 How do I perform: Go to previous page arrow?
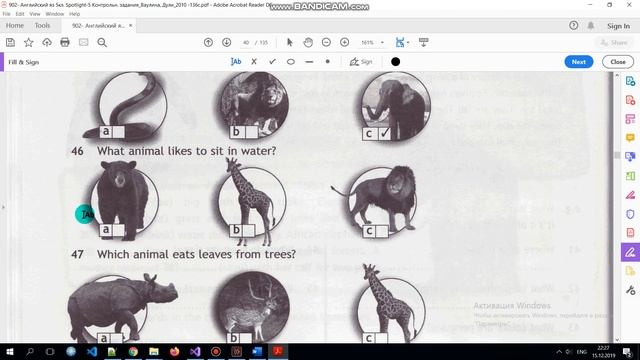208,42
